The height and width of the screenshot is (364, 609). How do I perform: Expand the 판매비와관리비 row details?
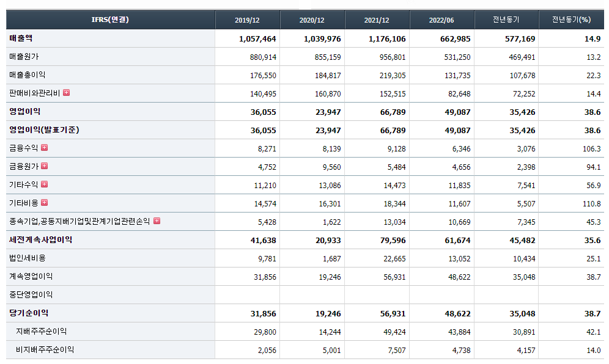[x=67, y=93]
